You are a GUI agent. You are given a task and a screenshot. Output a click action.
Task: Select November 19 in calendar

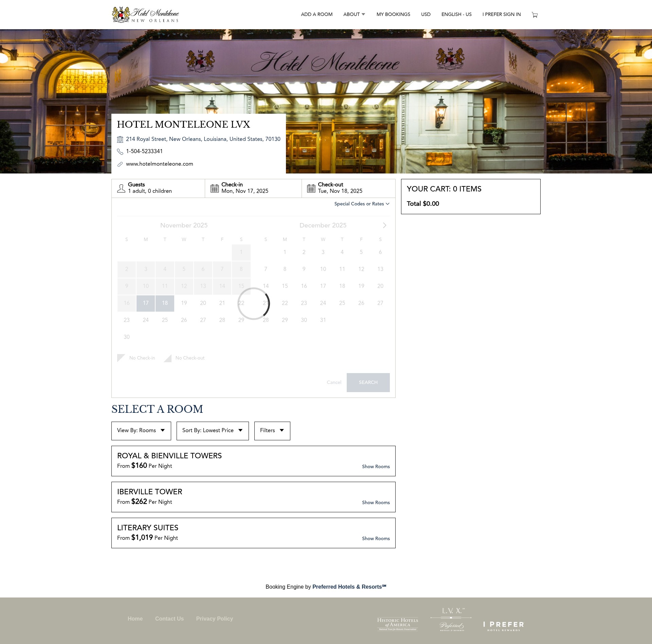coord(184,303)
